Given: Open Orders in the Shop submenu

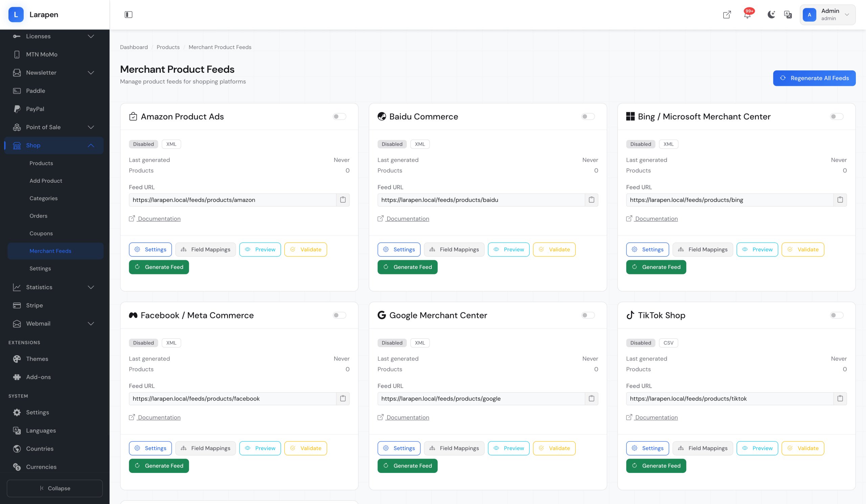Looking at the screenshot, I should (38, 216).
